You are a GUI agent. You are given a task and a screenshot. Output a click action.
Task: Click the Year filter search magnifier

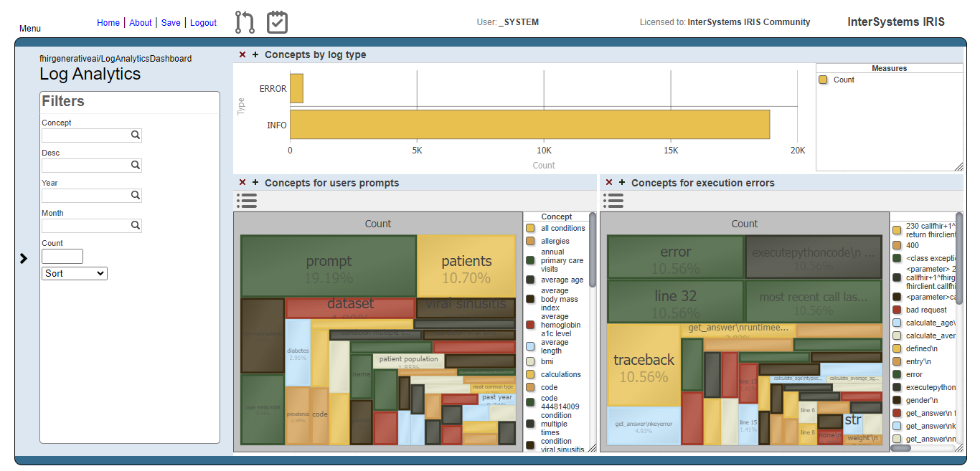[x=135, y=195]
